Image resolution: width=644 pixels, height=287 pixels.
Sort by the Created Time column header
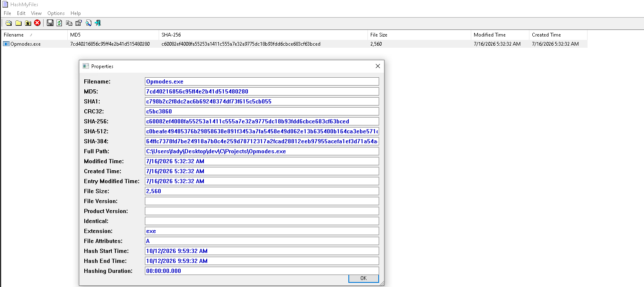[x=558, y=35]
